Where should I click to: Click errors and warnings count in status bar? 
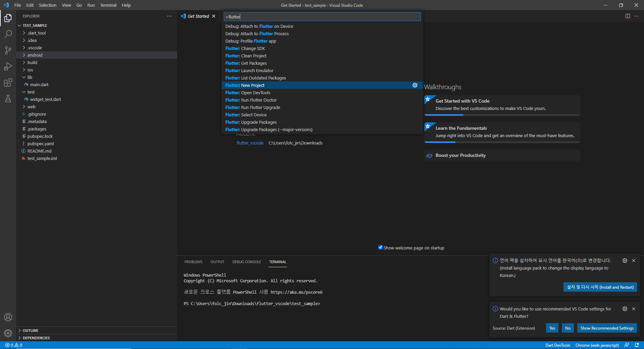pyautogui.click(x=14, y=345)
